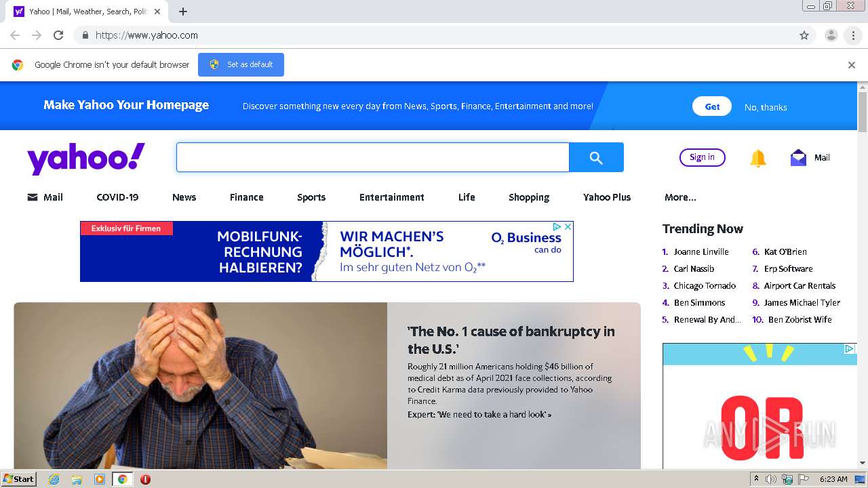Screen dimensions: 868x488
Task: Click the O2 Business banner ad
Action: click(327, 251)
